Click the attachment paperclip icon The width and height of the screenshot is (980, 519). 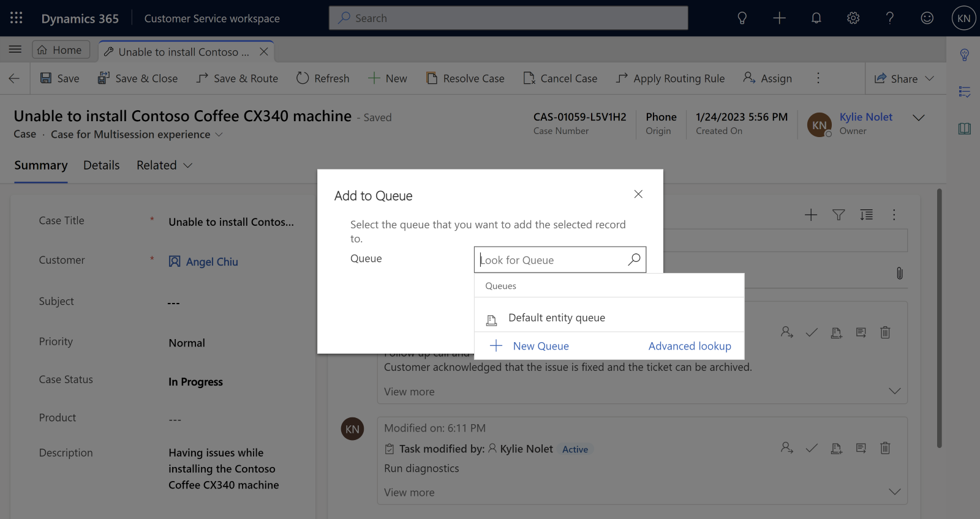click(x=899, y=273)
